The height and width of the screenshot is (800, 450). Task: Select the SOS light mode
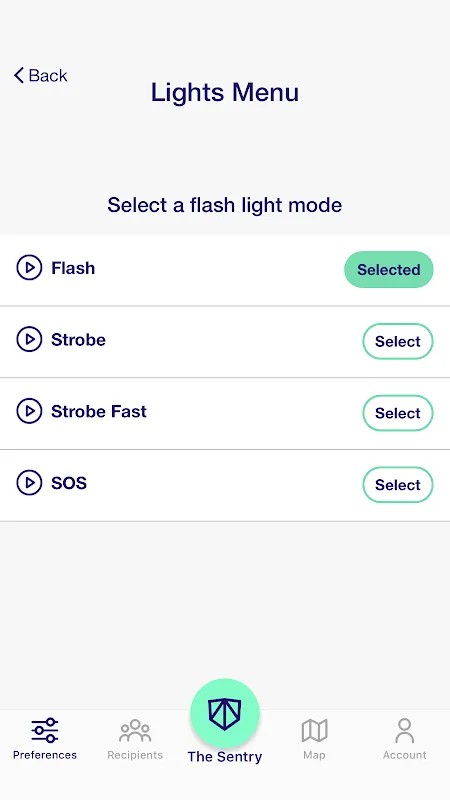398,485
